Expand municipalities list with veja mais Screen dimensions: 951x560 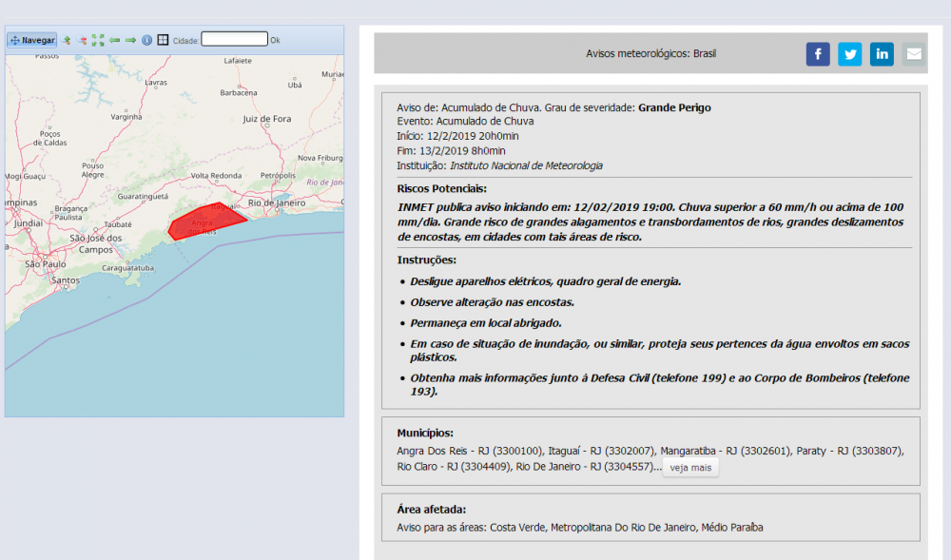pos(690,468)
